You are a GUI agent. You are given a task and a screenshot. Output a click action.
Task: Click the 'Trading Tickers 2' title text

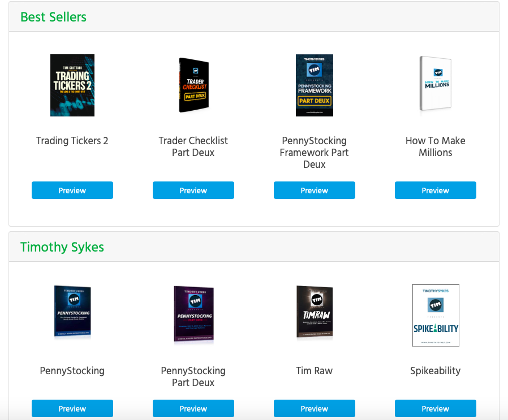(72, 141)
